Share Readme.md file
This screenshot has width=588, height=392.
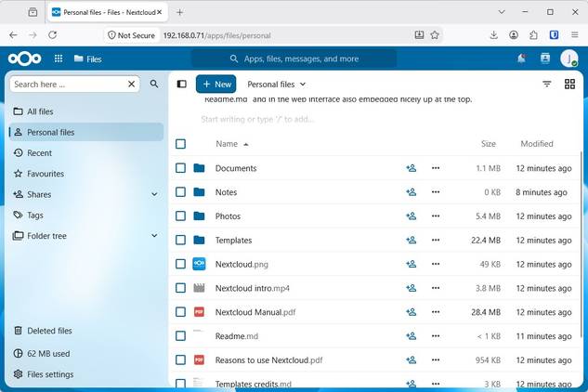tap(412, 336)
